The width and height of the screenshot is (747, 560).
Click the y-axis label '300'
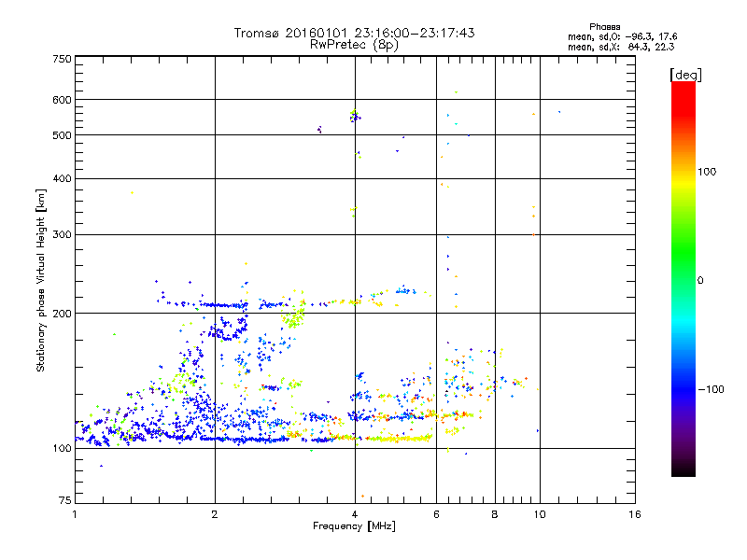click(62, 235)
